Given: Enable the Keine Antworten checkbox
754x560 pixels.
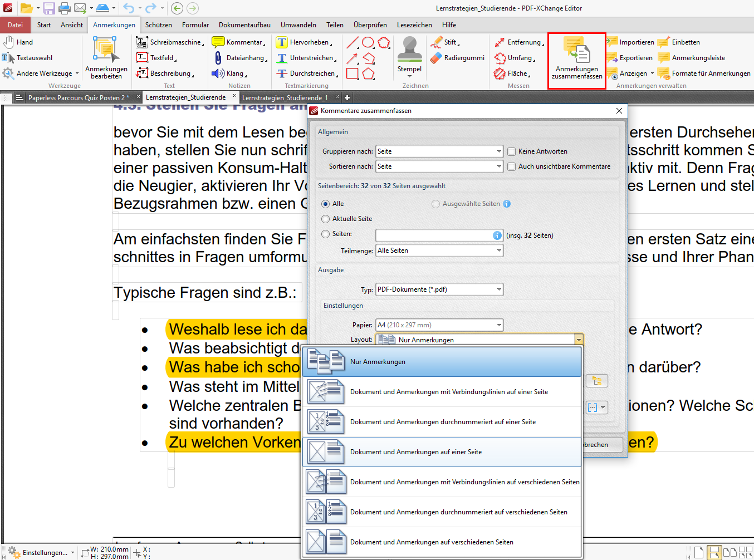Looking at the screenshot, I should click(511, 151).
